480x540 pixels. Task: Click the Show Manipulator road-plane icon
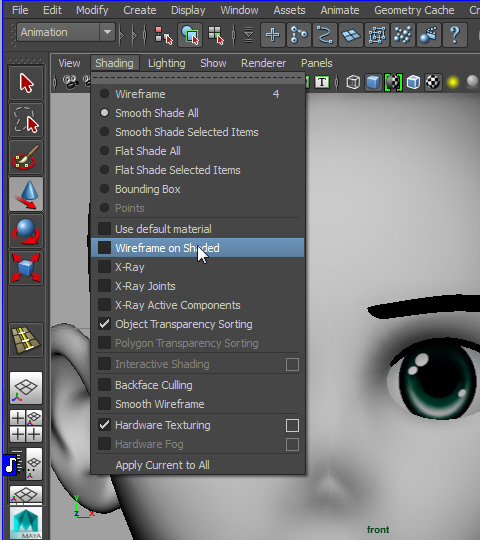26,340
